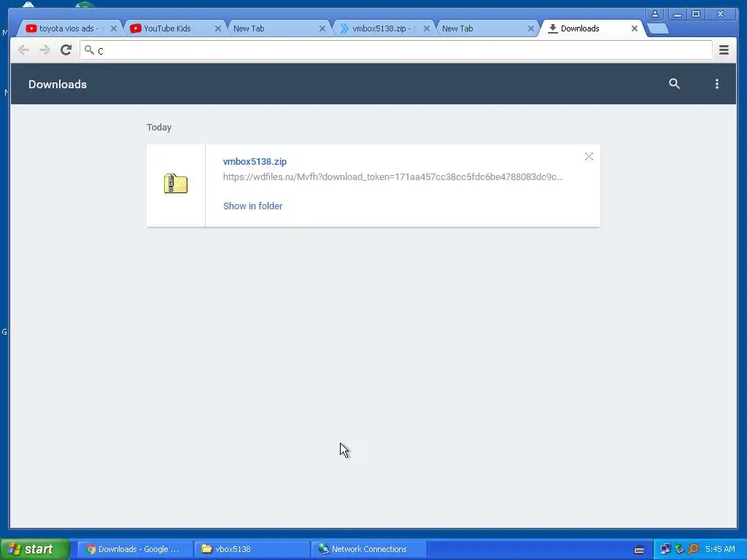Viewport: 747px width, 560px height.
Task: Minimize the Chrome window
Action: [677, 14]
